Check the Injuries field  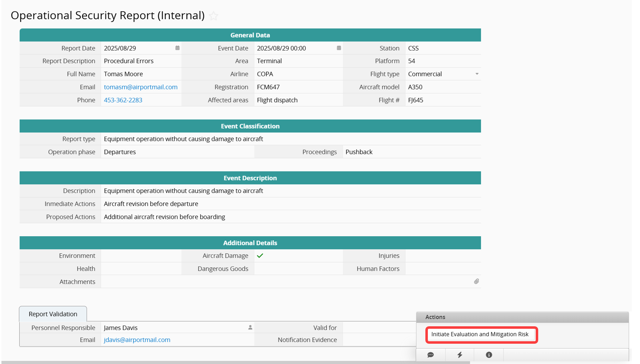click(x=442, y=255)
